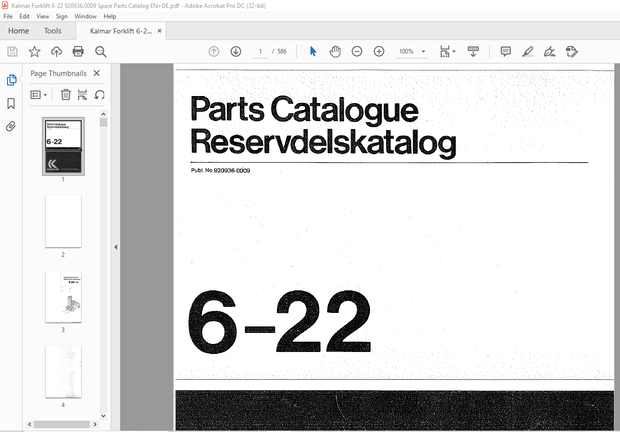Activate the Hand pan tool
This screenshot has width=620, height=432.
pos(335,51)
